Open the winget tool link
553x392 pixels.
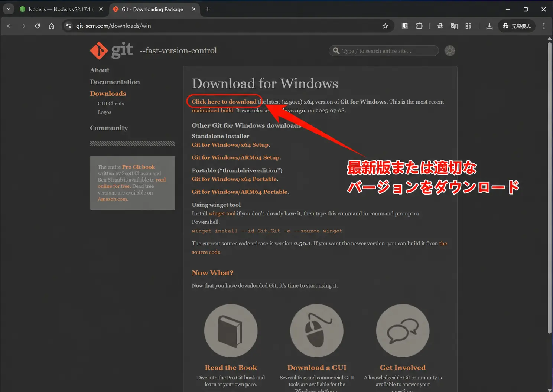pos(222,213)
